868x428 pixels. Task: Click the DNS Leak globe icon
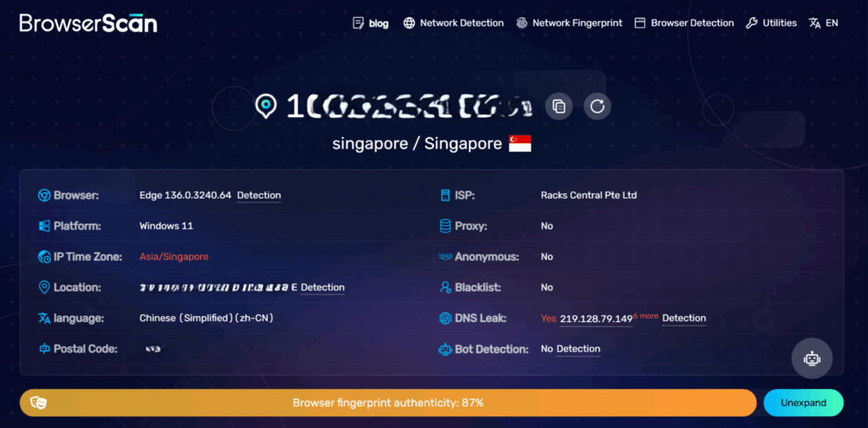(445, 319)
